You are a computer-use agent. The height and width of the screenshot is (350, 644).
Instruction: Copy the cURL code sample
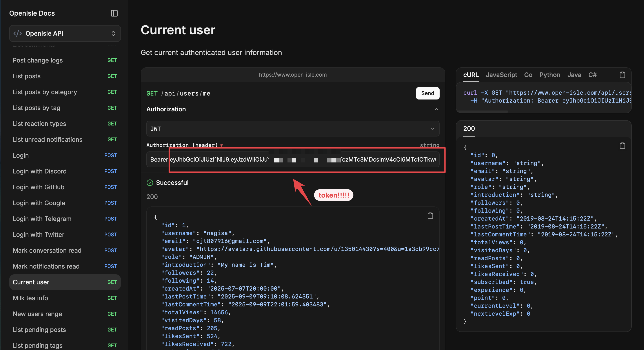coord(622,75)
